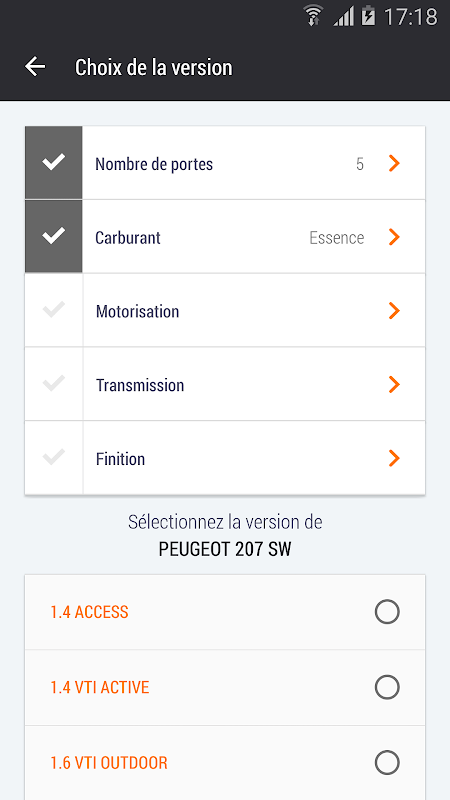The width and height of the screenshot is (450, 800).
Task: Expand Motorisation with orange chevron
Action: tap(394, 311)
